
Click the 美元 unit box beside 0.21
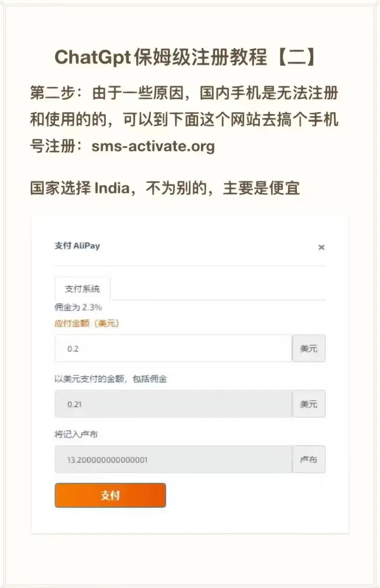(x=309, y=404)
